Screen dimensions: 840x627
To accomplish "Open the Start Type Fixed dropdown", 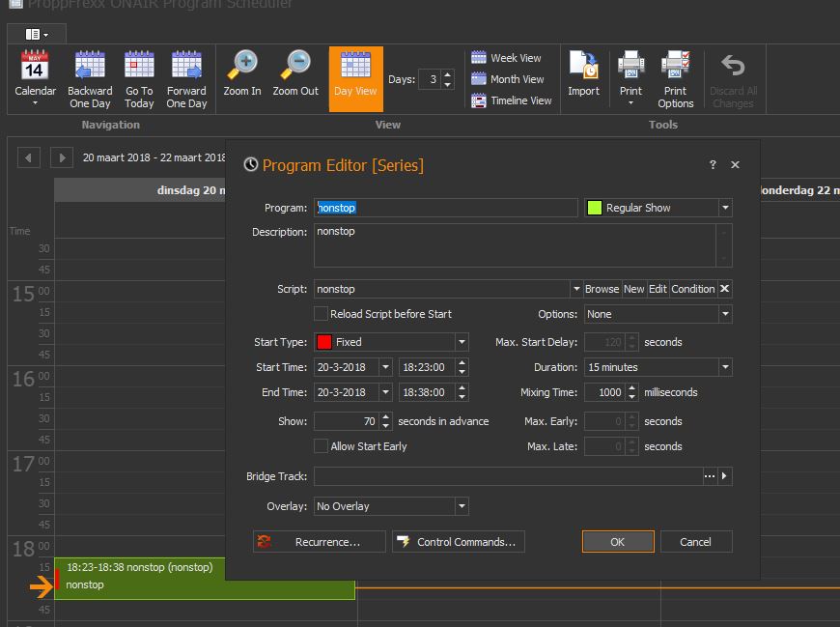I will click(462, 342).
